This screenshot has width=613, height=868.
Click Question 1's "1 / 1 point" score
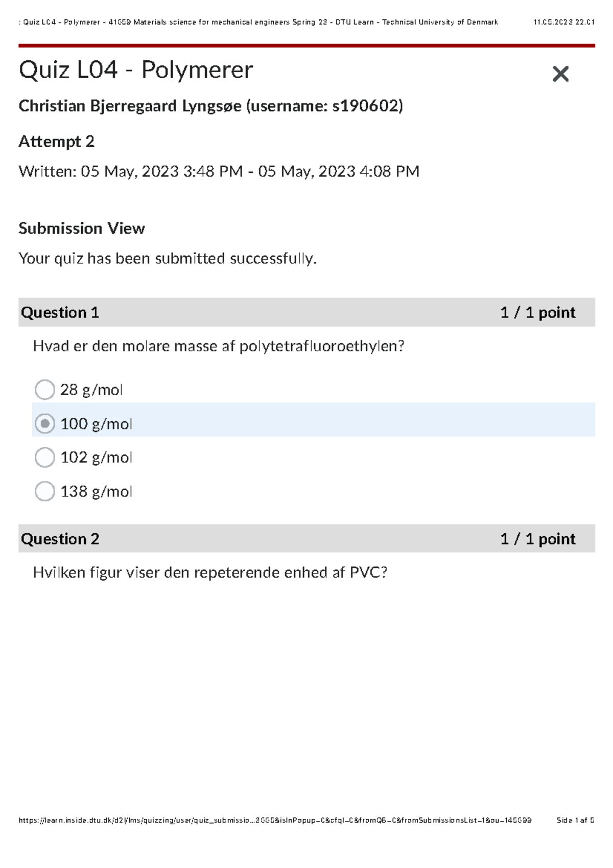point(537,312)
